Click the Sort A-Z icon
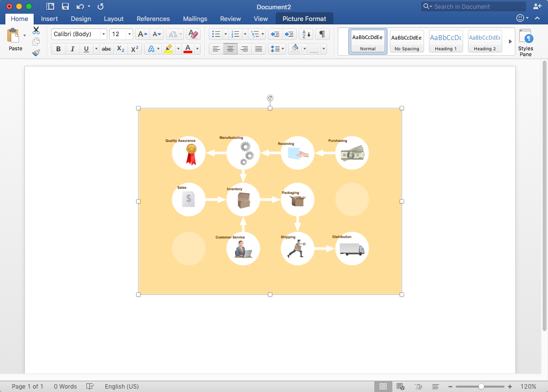The height and width of the screenshot is (392, 548). [306, 34]
